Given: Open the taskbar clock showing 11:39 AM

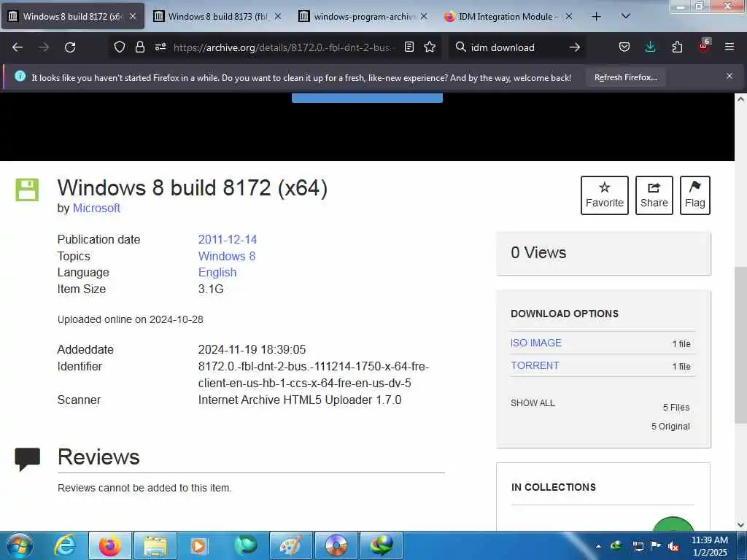Looking at the screenshot, I should 710,546.
